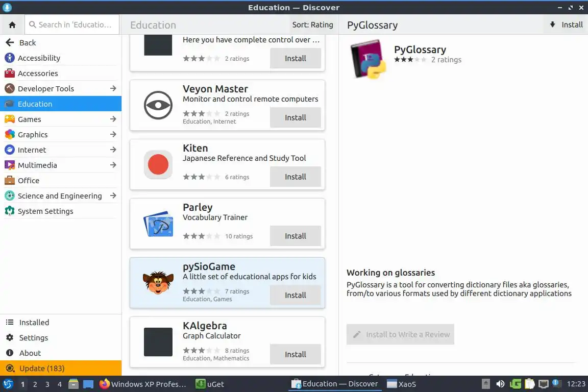The image size is (588, 392).
Task: Install Veyon Master
Action: (x=295, y=117)
